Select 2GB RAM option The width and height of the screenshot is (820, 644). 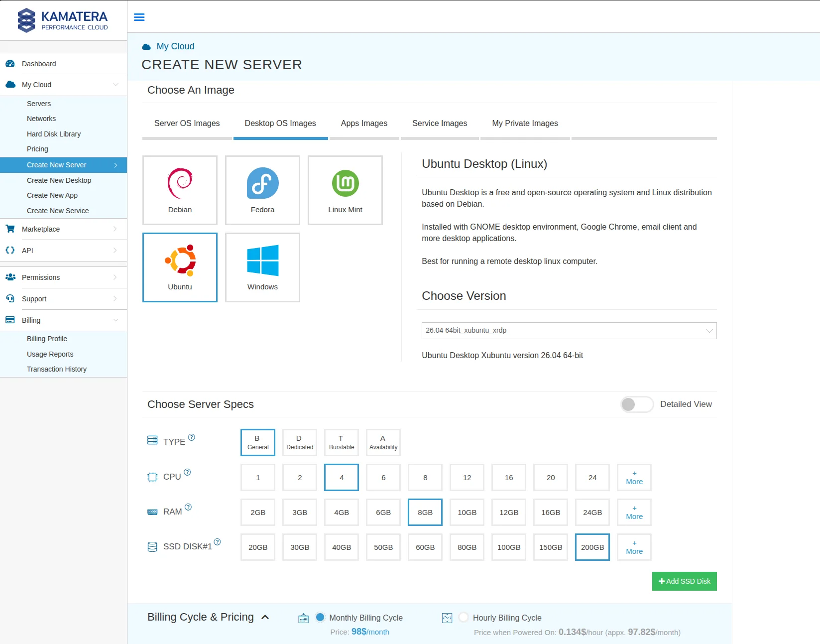(x=258, y=512)
